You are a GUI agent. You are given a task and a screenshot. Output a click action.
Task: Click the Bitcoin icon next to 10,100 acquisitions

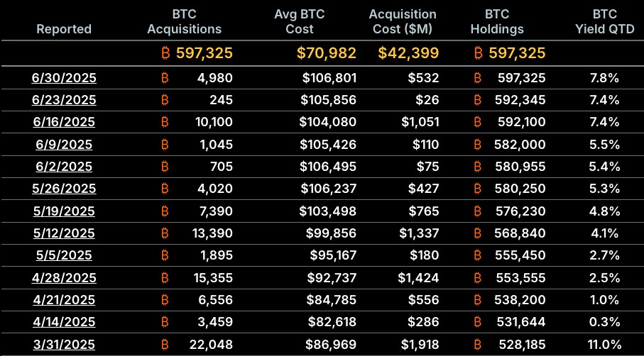(165, 122)
